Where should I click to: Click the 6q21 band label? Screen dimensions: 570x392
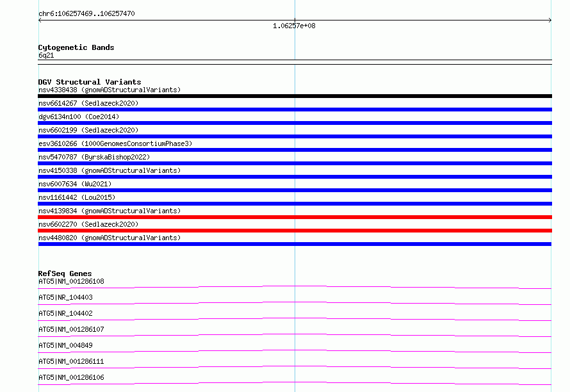click(x=46, y=55)
